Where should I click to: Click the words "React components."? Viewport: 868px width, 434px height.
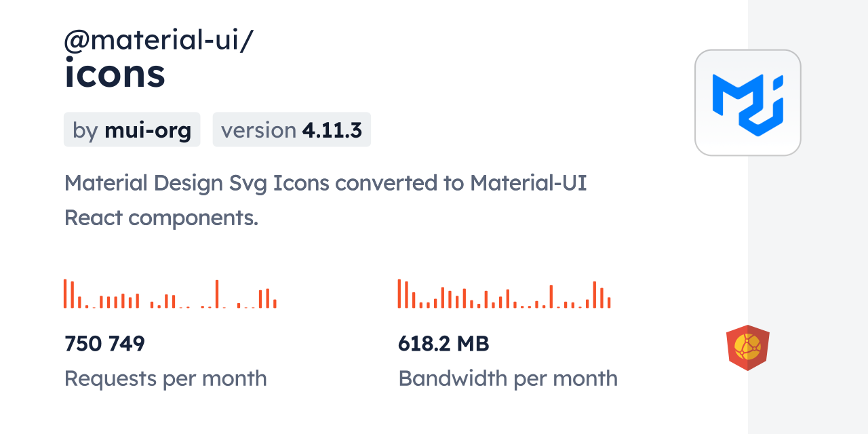pyautogui.click(x=161, y=218)
